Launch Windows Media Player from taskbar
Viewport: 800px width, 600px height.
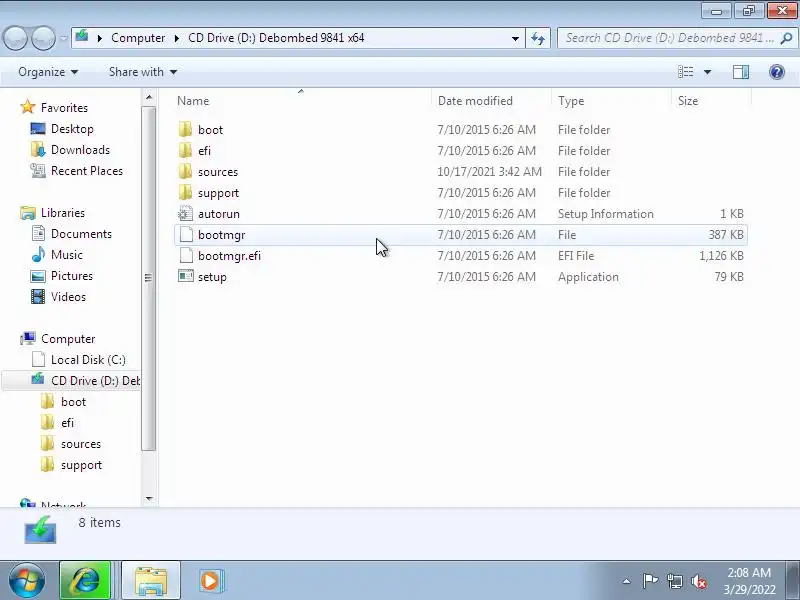pos(210,581)
